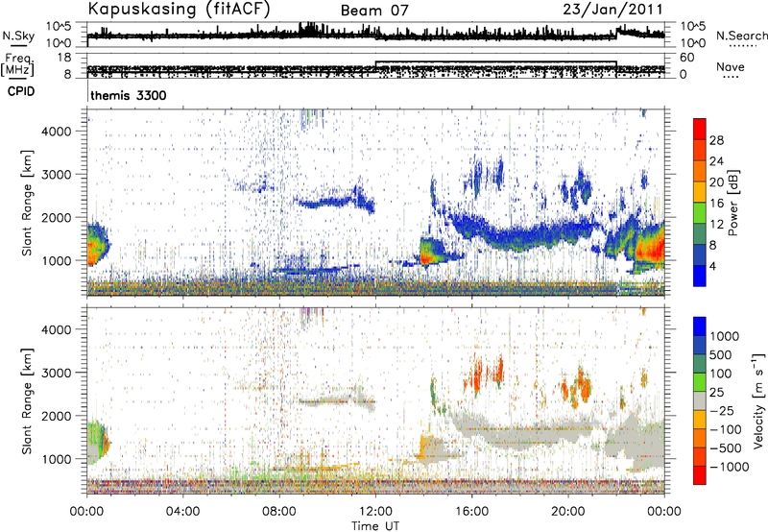Click the date '23/Jan/2011'

[612, 10]
